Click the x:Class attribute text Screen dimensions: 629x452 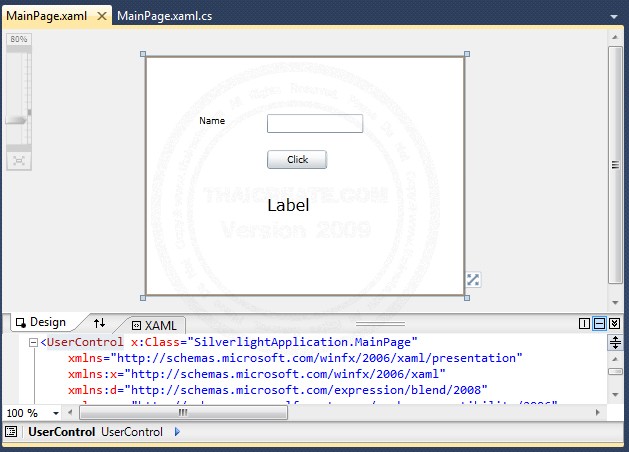coord(155,342)
